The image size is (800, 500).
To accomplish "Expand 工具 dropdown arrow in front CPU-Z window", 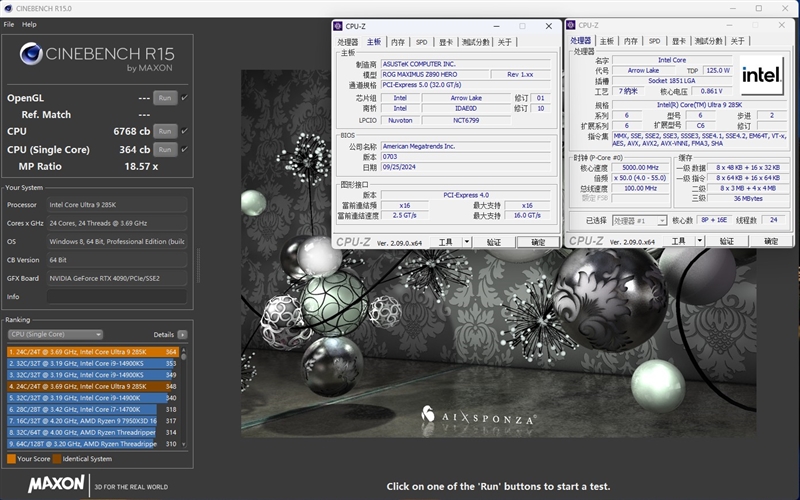I will pos(467,242).
